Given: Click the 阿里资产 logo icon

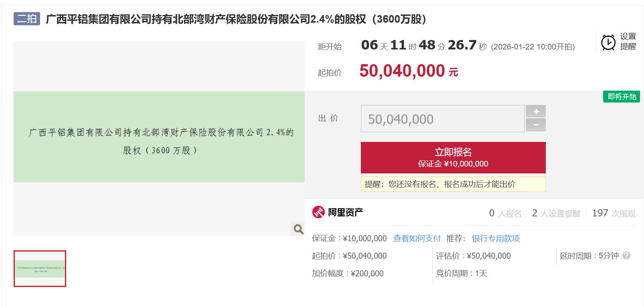Looking at the screenshot, I should 318,212.
